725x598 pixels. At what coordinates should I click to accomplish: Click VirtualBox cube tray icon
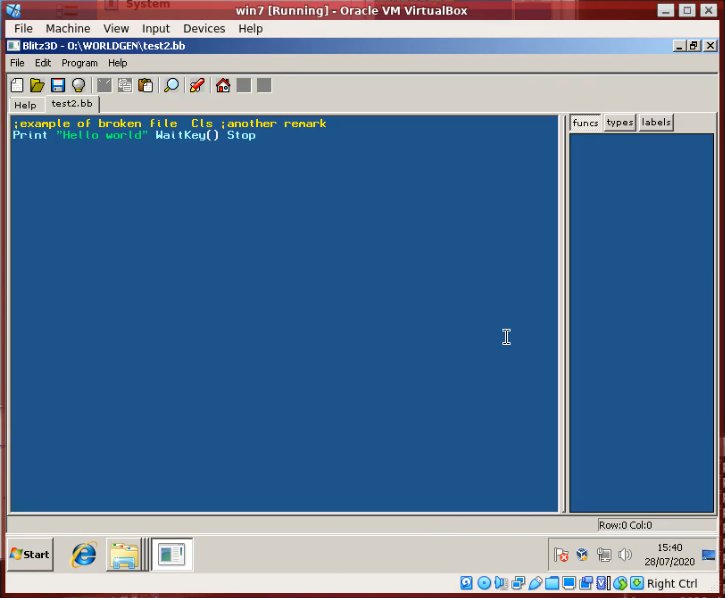[582, 554]
